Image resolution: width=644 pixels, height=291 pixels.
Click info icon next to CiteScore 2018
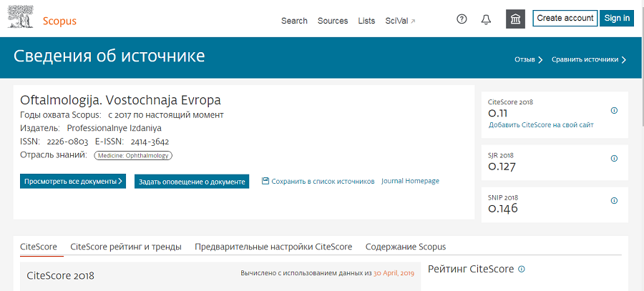pos(615,110)
